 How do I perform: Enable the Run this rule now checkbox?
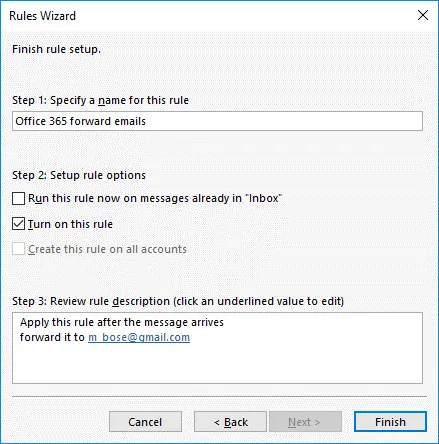pyautogui.click(x=18, y=198)
